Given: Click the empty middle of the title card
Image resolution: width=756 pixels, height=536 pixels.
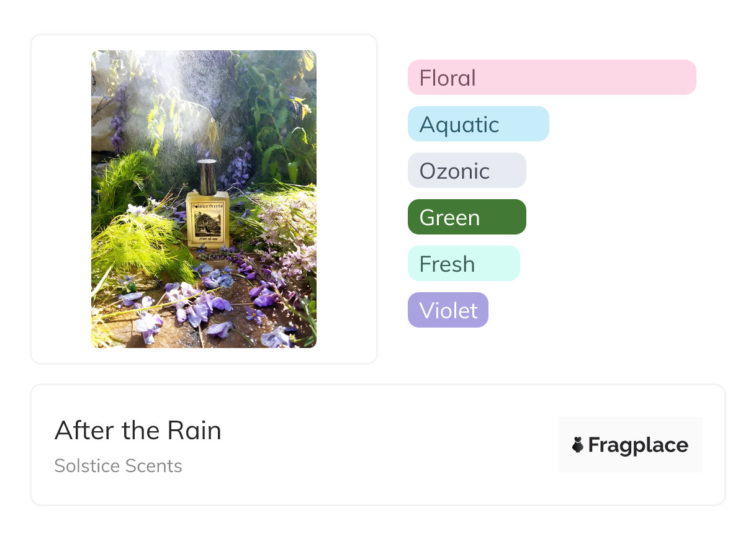Looking at the screenshot, I should coord(385,445).
